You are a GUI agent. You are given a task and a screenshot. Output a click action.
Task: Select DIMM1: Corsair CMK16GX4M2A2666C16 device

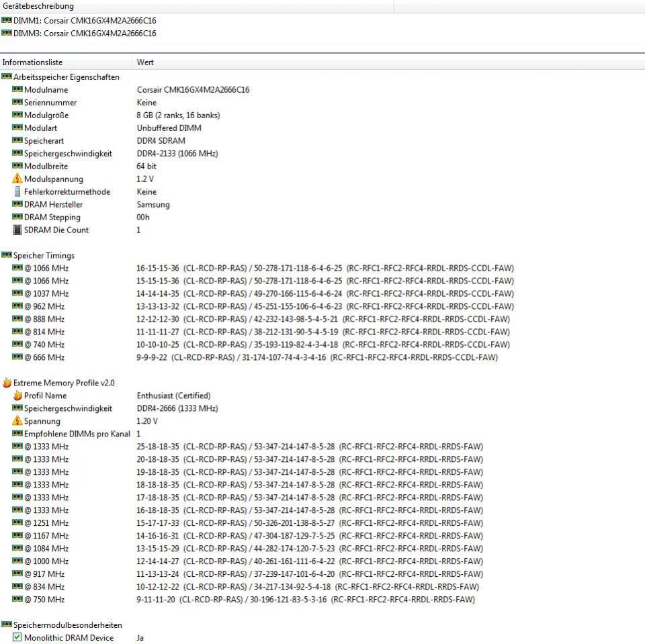(85, 20)
